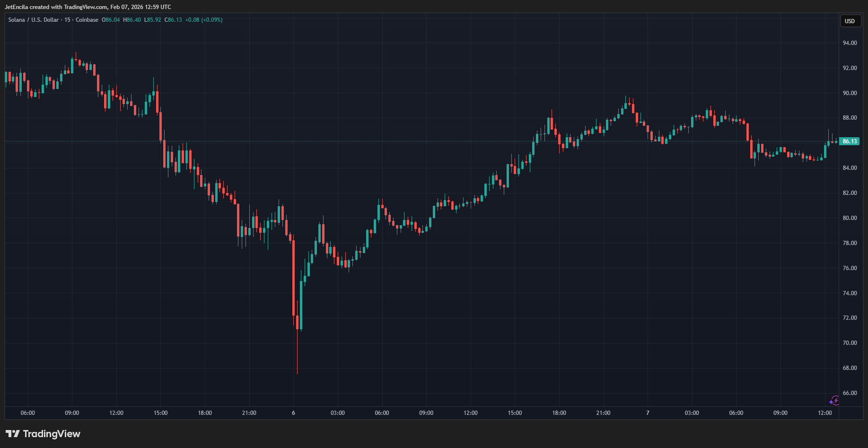Click the 94.00 price axis label
868x448 pixels.
[850, 43]
